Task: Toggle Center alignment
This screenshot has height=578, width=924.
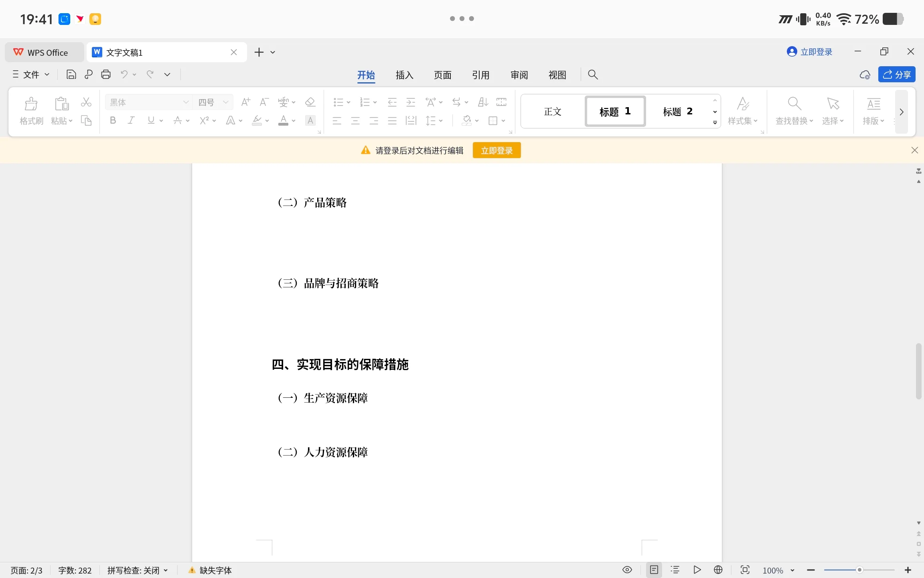Action: tap(355, 120)
